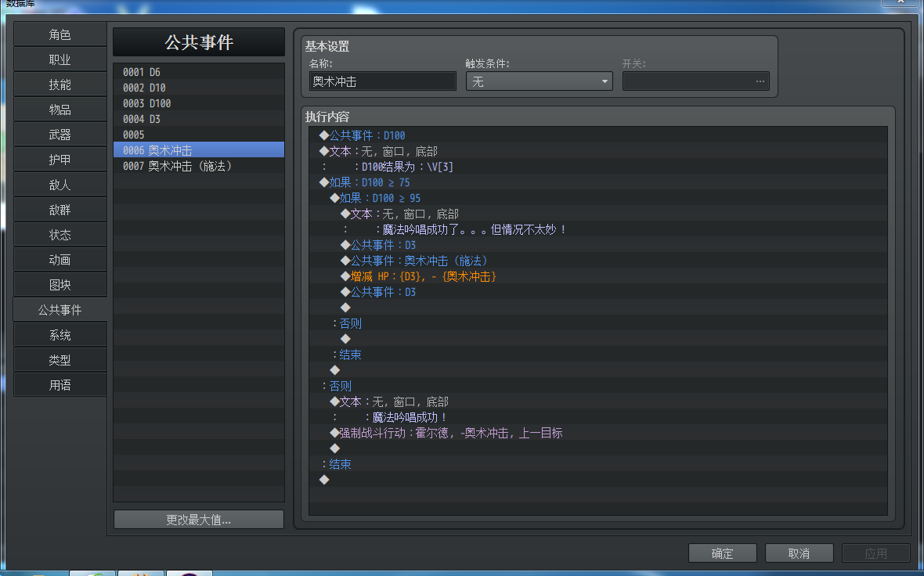924x576 pixels.
Task: Select common event 0004 D3
Action: tap(199, 119)
